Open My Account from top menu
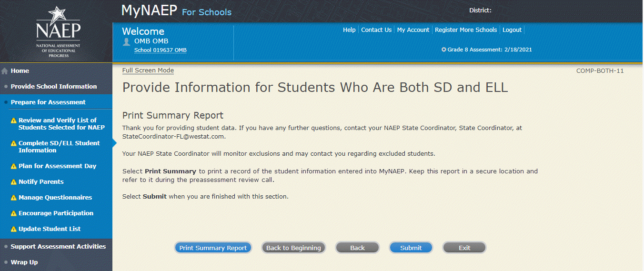This screenshot has height=271, width=644. [413, 30]
